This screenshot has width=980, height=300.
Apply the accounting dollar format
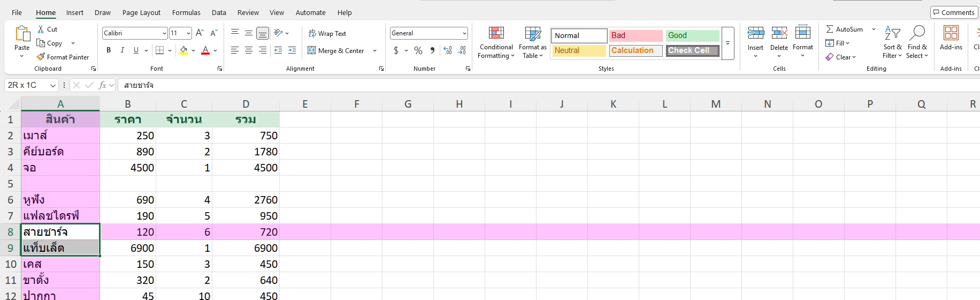click(x=396, y=50)
